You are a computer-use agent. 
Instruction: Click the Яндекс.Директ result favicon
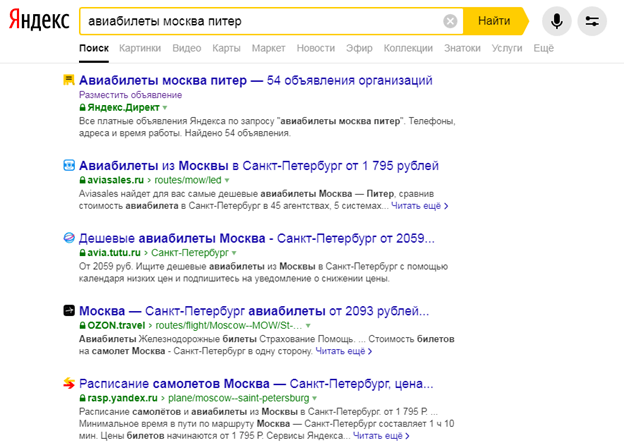pos(69,80)
